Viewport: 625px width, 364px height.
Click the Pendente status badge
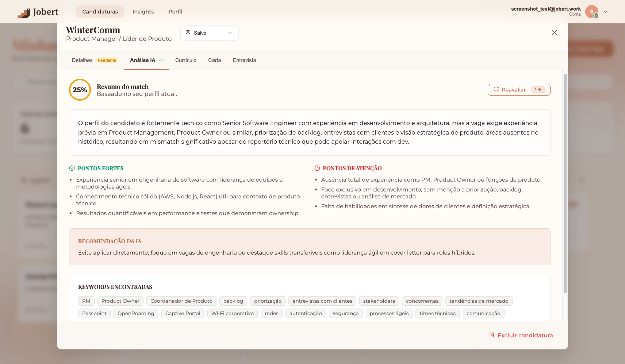click(107, 60)
